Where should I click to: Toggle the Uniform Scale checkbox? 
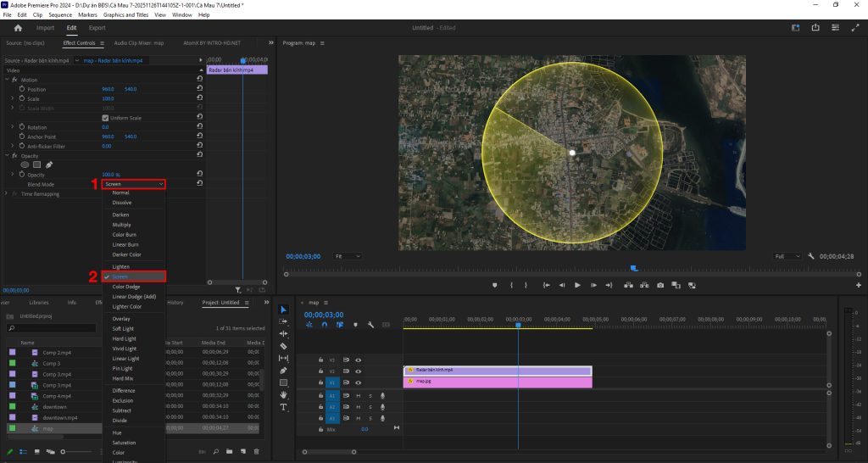105,118
